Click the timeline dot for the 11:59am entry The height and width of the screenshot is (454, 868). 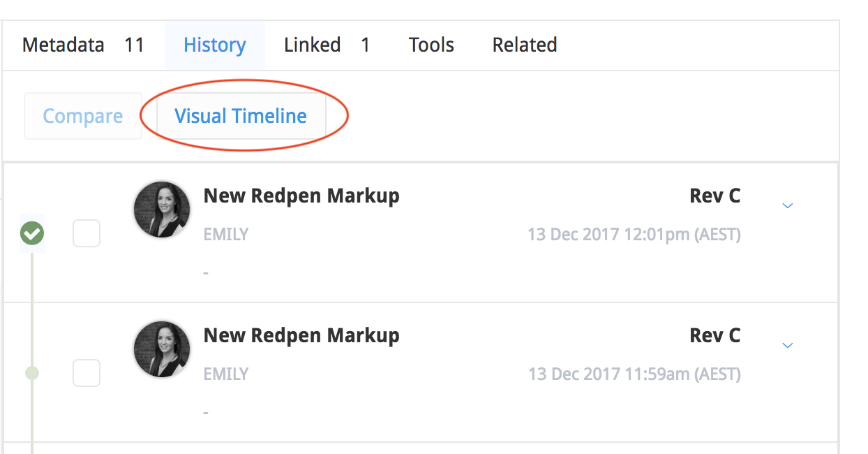click(32, 373)
